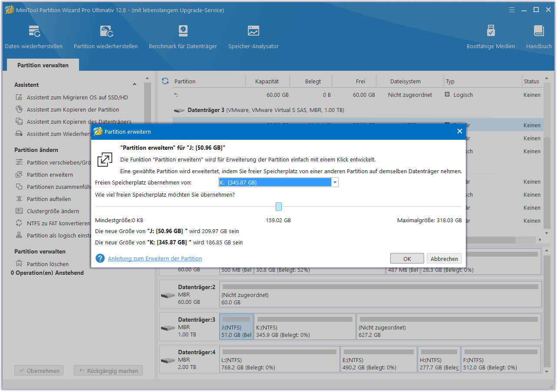
Task: Select Assistent zum Kopieren der Partition
Action: 73,109
